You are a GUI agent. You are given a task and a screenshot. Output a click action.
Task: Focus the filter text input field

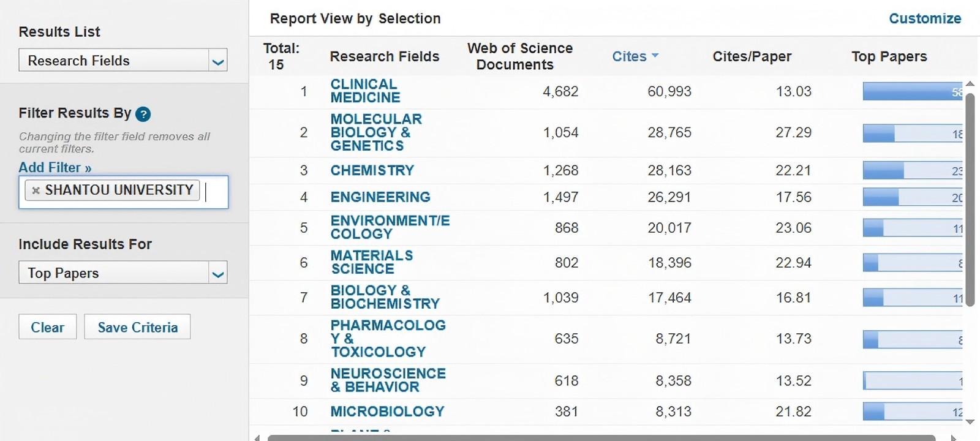click(214, 192)
